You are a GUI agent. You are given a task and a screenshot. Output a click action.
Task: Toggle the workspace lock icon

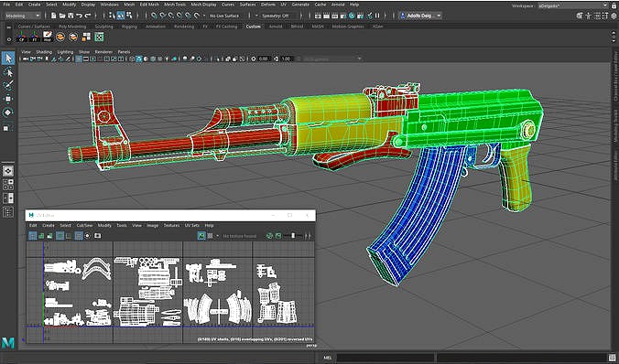[x=614, y=5]
